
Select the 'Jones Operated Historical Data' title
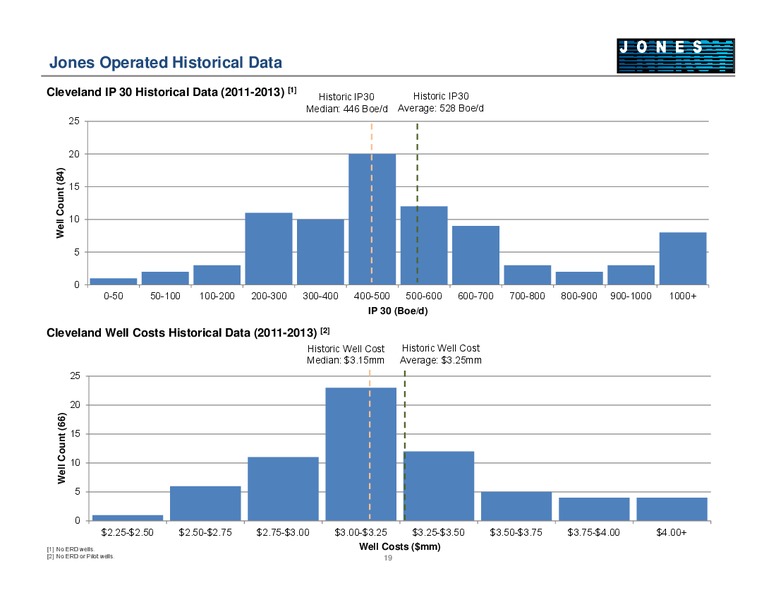[165, 62]
